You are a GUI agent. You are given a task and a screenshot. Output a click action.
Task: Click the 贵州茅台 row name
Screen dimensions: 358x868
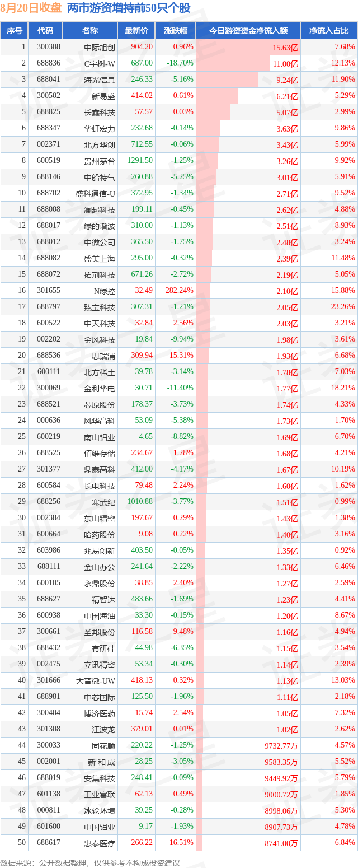pyautogui.click(x=100, y=161)
